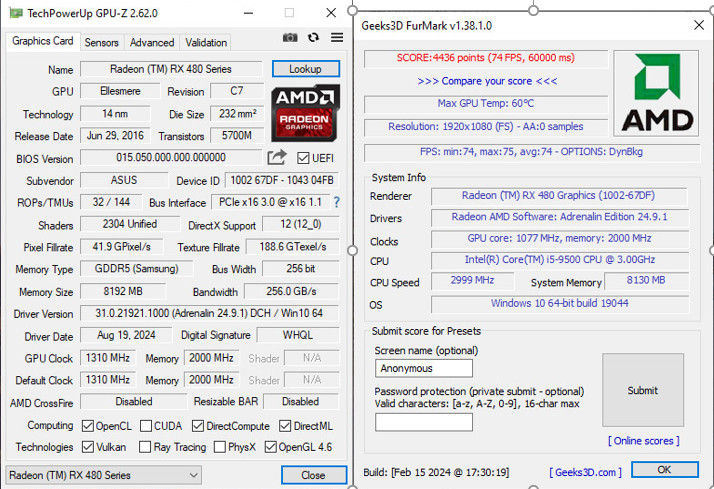Click the Bus Interface question mark

click(337, 202)
